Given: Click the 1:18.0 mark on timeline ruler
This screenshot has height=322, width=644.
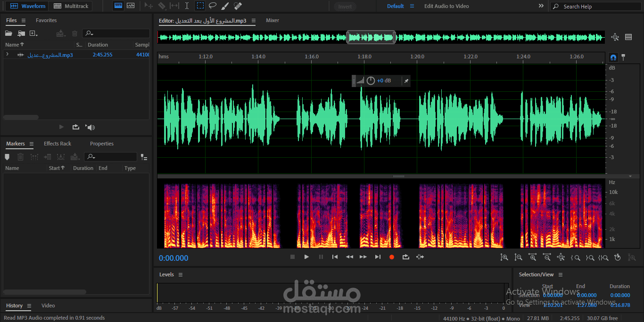Looking at the screenshot, I should [x=364, y=56].
